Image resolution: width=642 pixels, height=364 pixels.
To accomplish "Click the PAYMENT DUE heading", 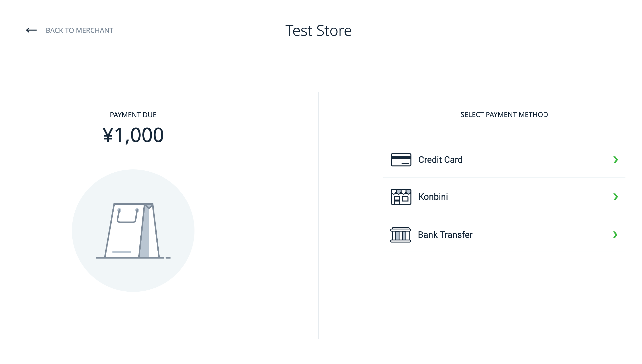I will click(x=133, y=115).
